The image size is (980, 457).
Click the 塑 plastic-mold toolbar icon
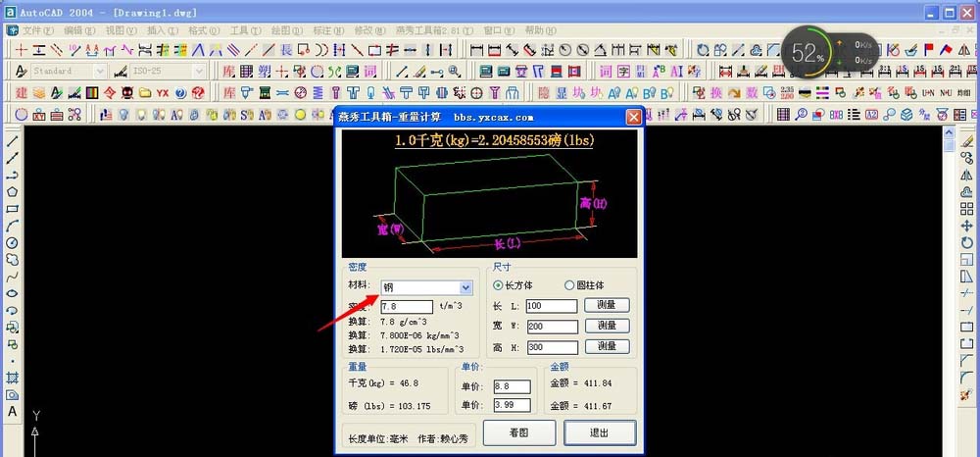[265, 71]
